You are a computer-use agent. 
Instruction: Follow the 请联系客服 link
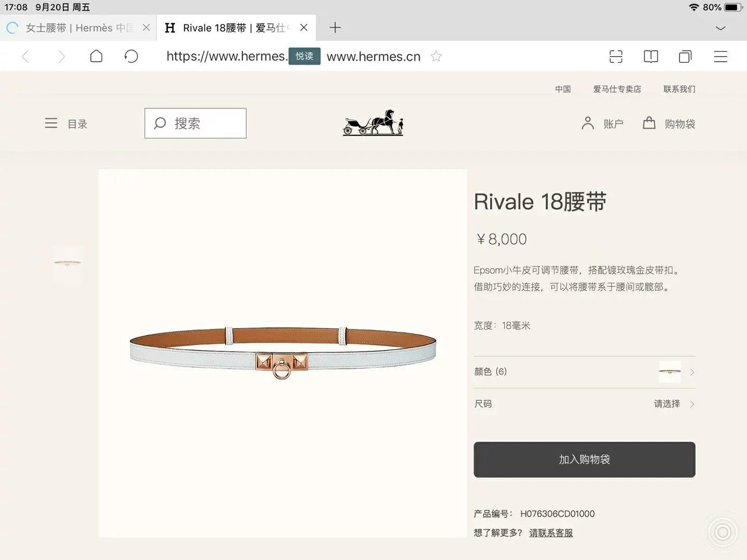point(551,533)
